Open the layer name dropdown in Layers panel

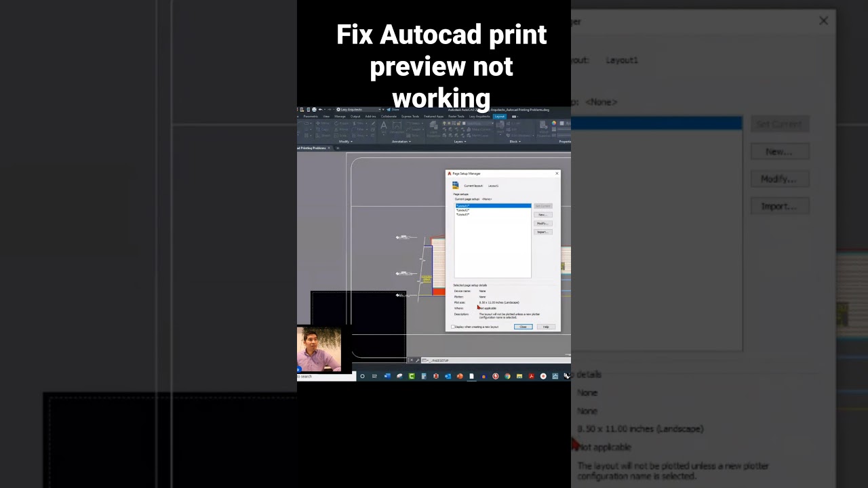point(479,123)
